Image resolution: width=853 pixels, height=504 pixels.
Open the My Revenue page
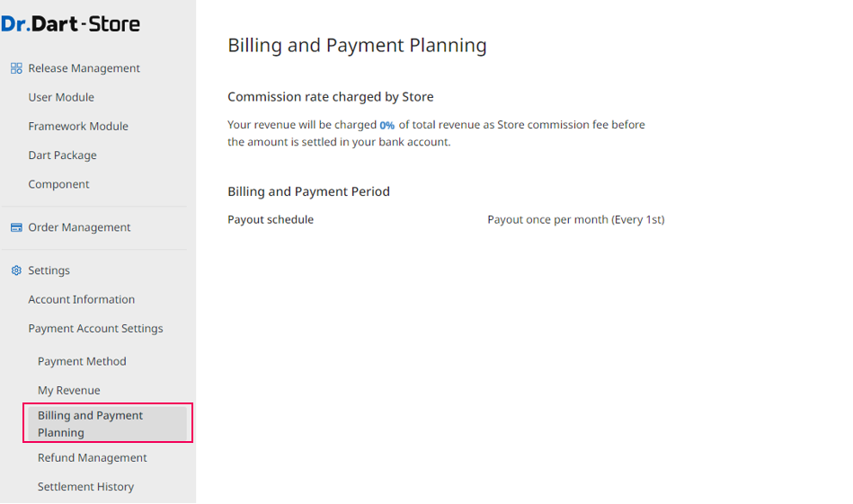coord(69,391)
